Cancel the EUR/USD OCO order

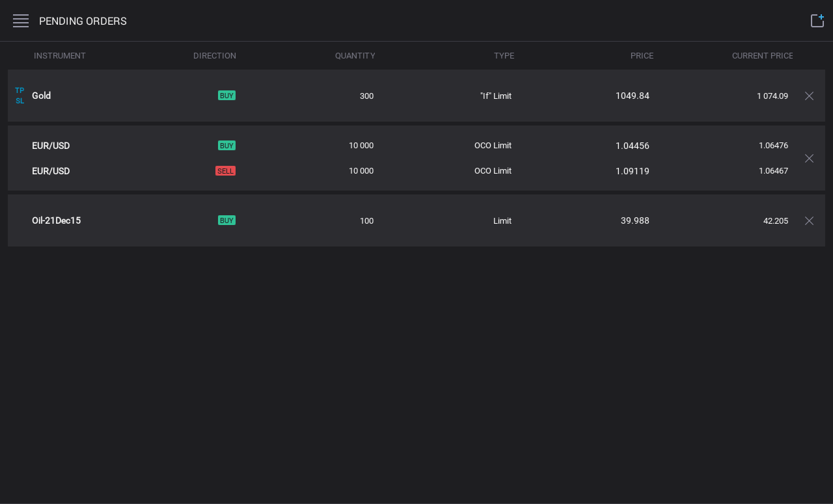click(x=809, y=158)
